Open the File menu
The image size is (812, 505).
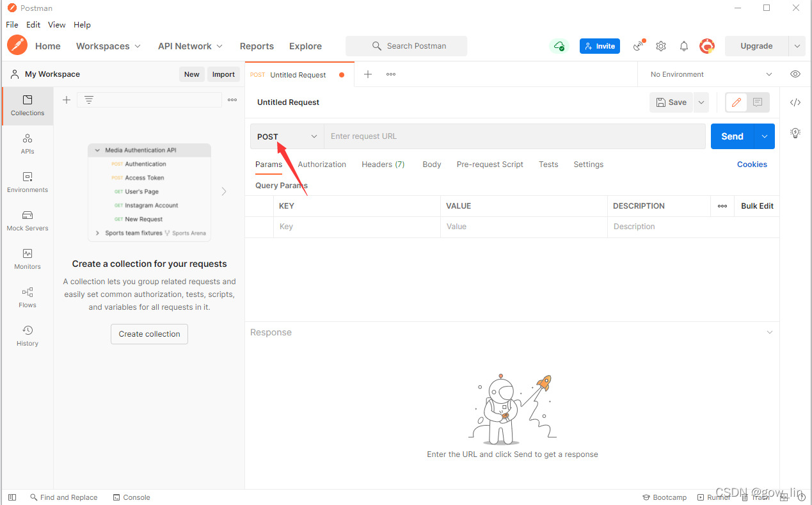click(x=12, y=24)
